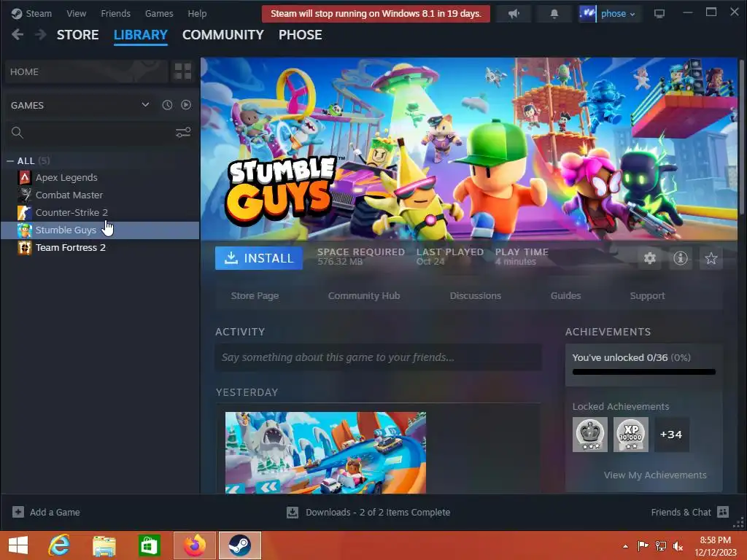Go to the STORE tab
747x560 pixels.
point(77,35)
